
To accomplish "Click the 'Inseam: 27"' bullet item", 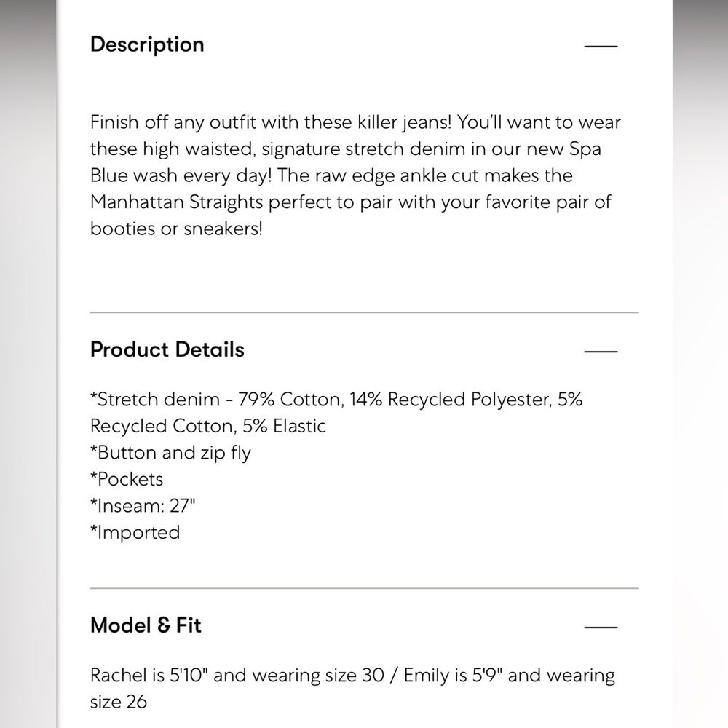I will [143, 506].
